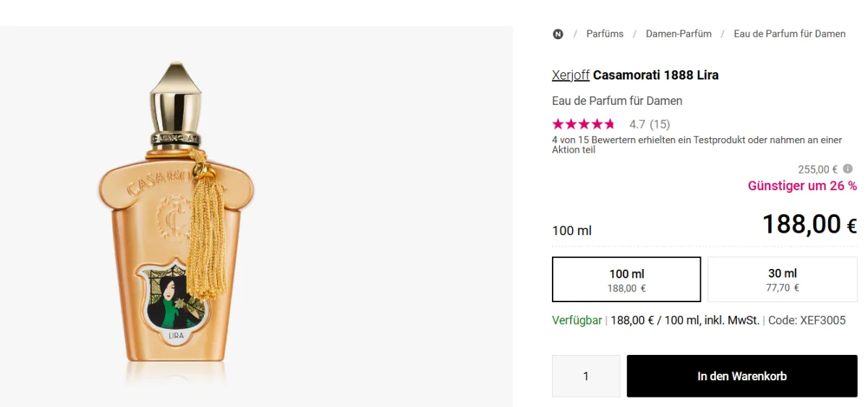Open the Parfüms breadcrumb link

coord(605,34)
